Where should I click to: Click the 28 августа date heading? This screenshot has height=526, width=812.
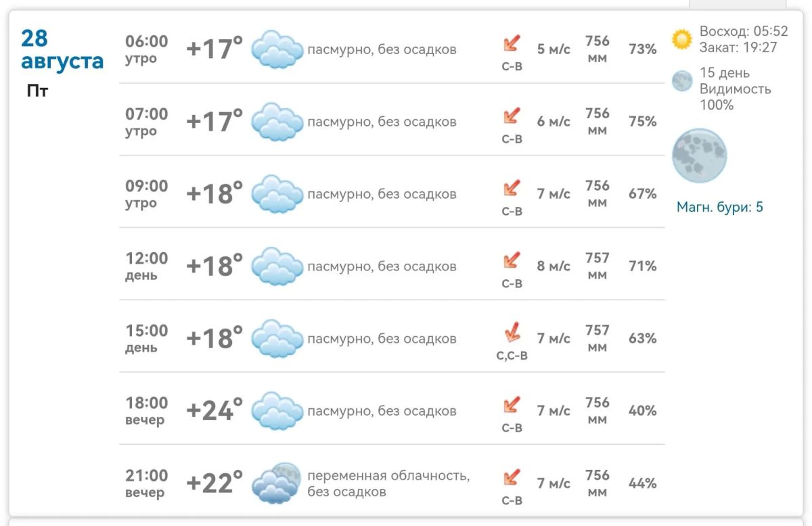(62, 50)
